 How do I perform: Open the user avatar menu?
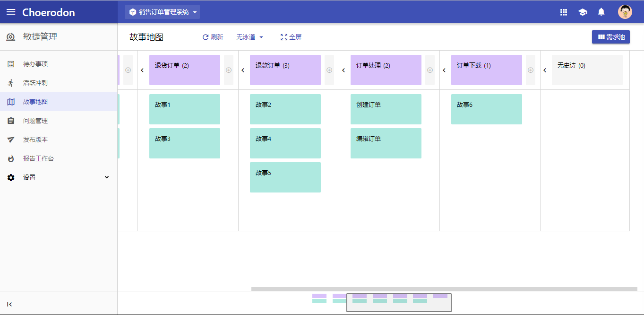(x=625, y=12)
